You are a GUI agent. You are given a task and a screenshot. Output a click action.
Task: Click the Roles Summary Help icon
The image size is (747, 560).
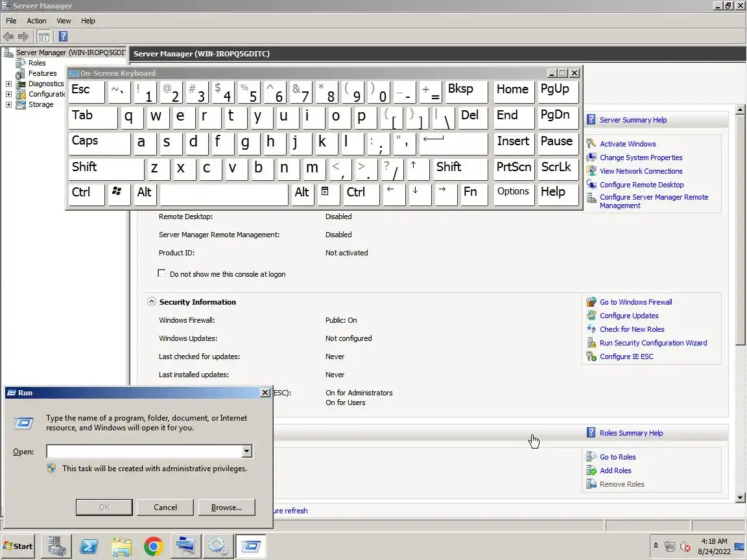coord(591,432)
